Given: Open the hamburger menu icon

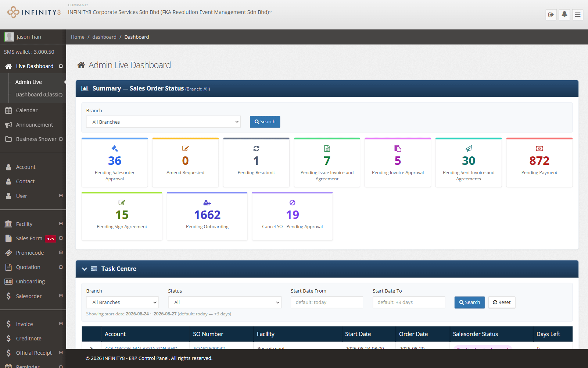Looking at the screenshot, I should pyautogui.click(x=578, y=15).
